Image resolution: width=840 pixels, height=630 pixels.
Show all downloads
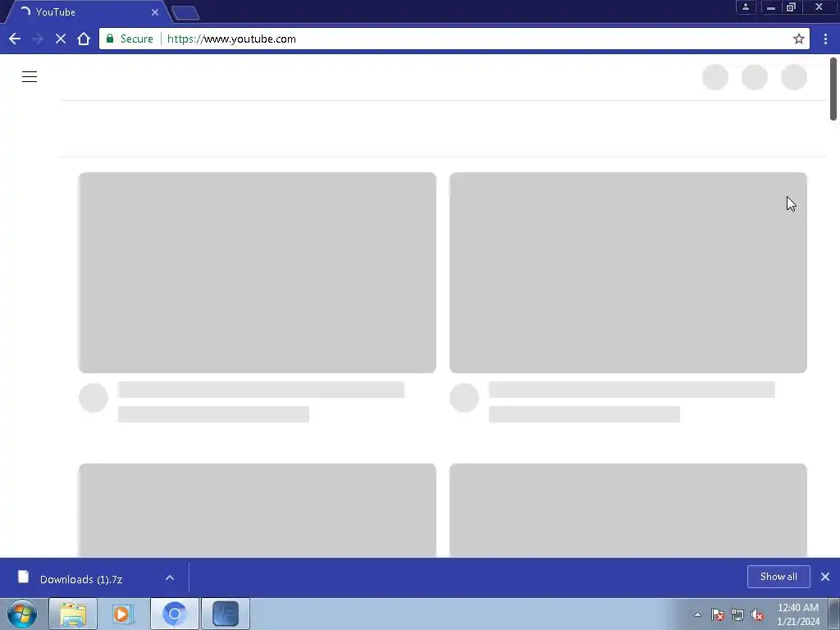[x=778, y=577]
